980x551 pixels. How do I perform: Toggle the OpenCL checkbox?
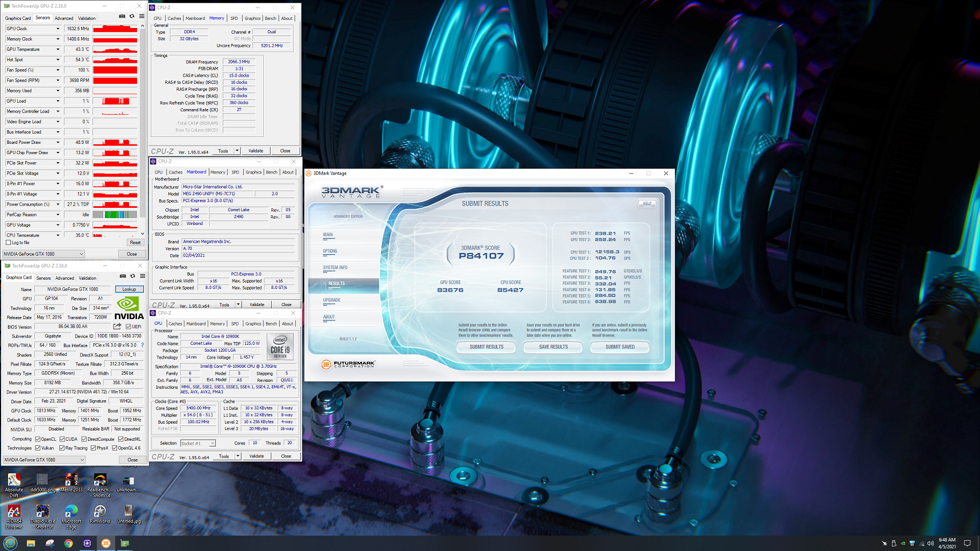[38, 439]
